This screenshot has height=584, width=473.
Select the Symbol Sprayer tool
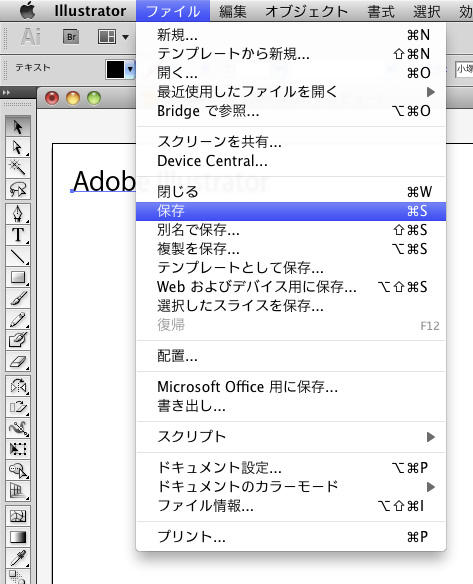click(18, 470)
